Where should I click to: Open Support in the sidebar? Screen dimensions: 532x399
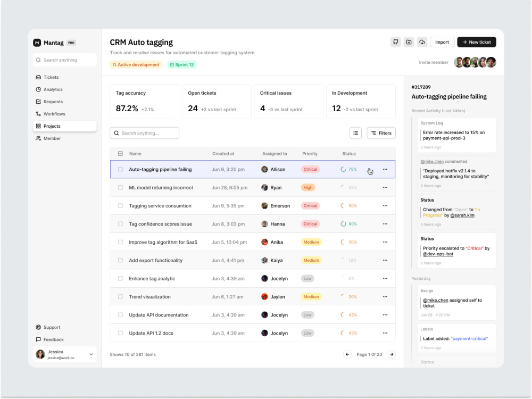coord(65,327)
